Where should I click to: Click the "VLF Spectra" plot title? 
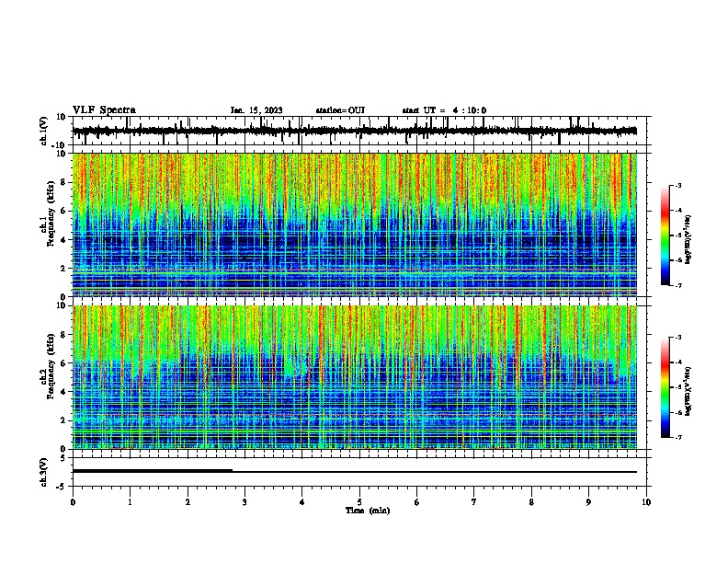[x=104, y=110]
